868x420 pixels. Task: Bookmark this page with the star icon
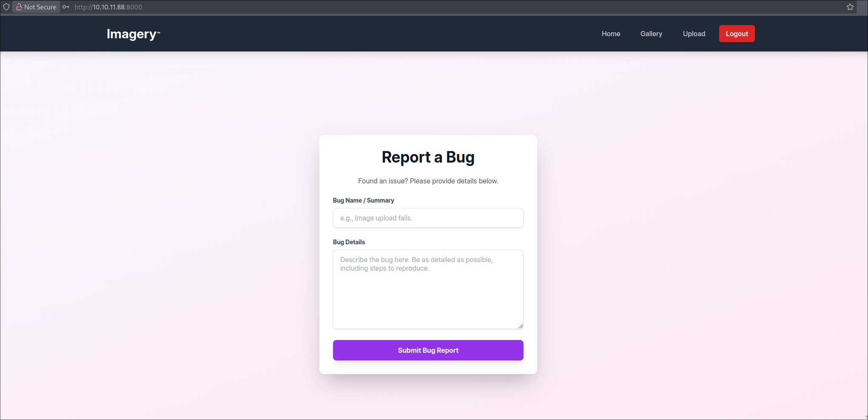click(x=850, y=7)
